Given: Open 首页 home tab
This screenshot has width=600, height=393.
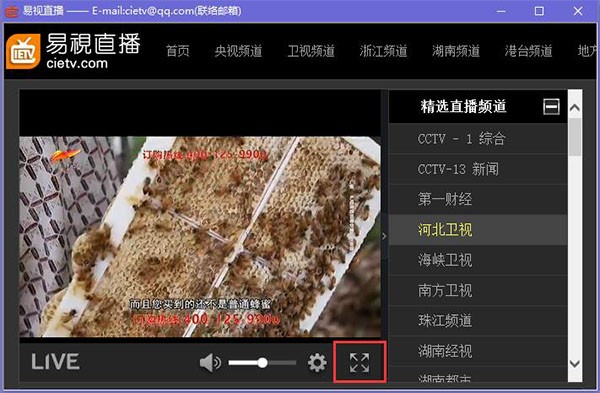Looking at the screenshot, I should click(178, 51).
